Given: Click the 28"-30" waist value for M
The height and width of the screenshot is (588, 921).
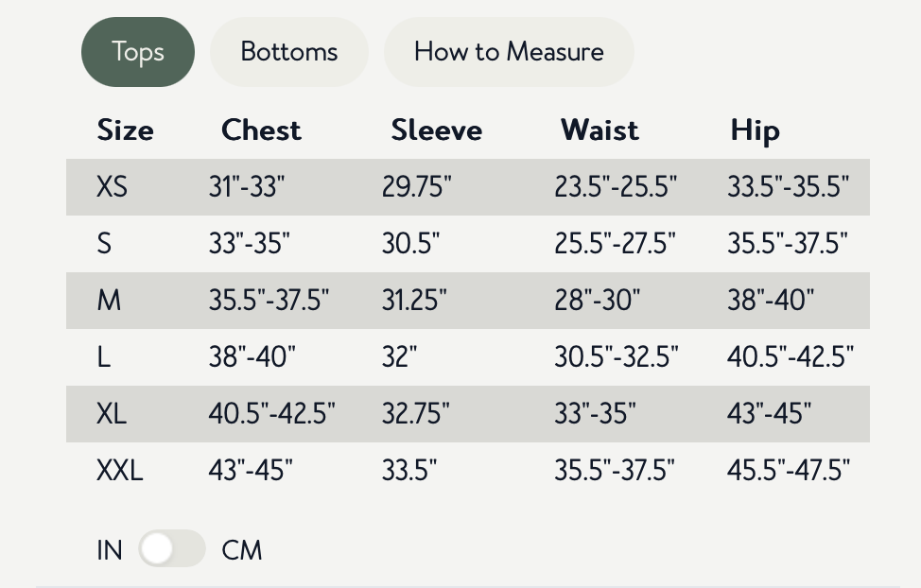Looking at the screenshot, I should point(597,301).
